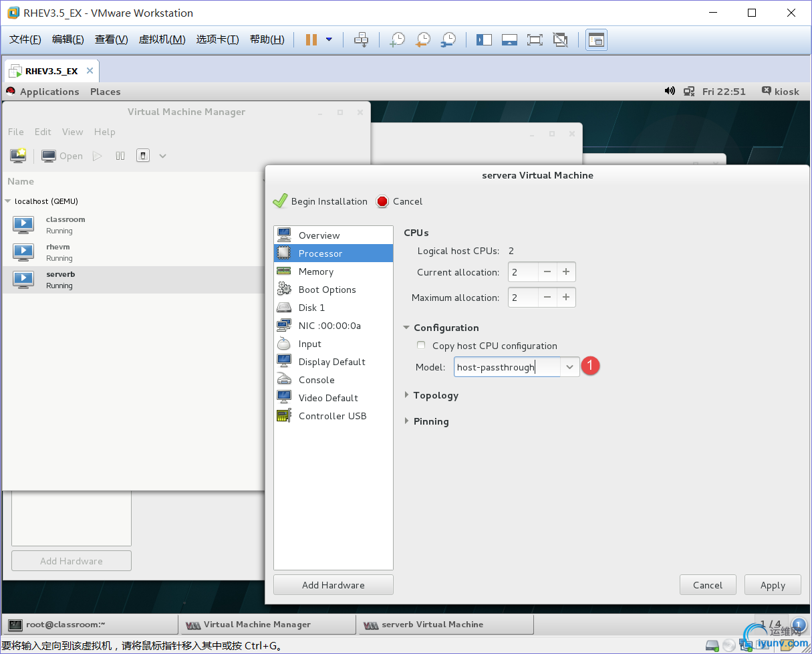Open the 查看(V) menu

112,39
